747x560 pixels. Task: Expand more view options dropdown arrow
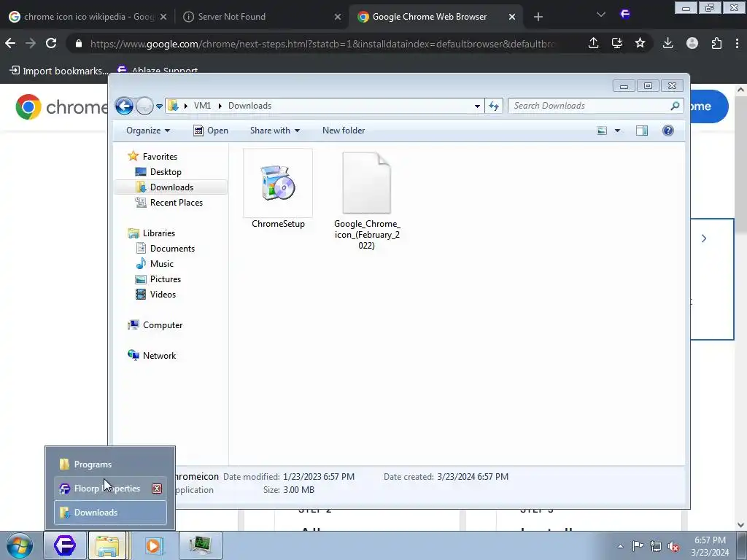click(x=617, y=131)
